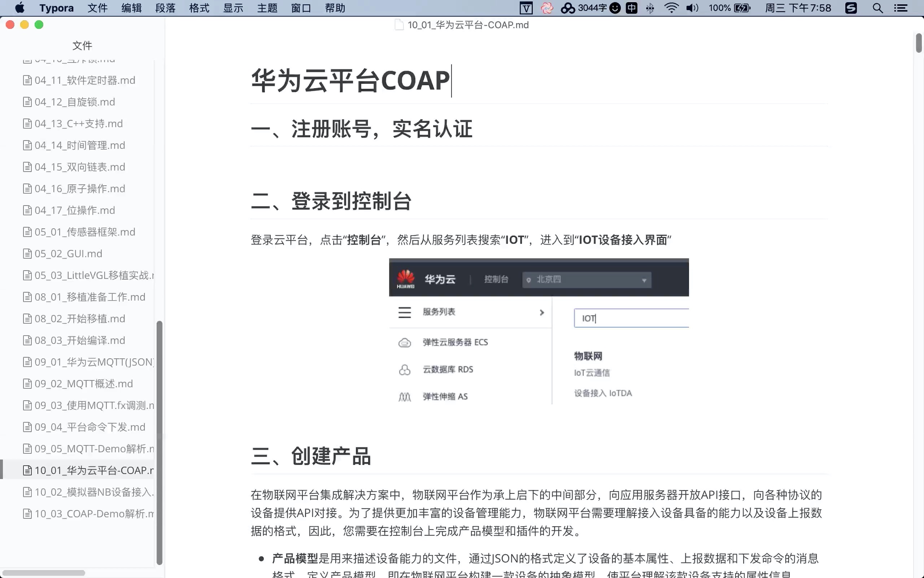Click the file icon of 04_11_软件定时器.md
Screen dimensions: 924x578
point(27,80)
